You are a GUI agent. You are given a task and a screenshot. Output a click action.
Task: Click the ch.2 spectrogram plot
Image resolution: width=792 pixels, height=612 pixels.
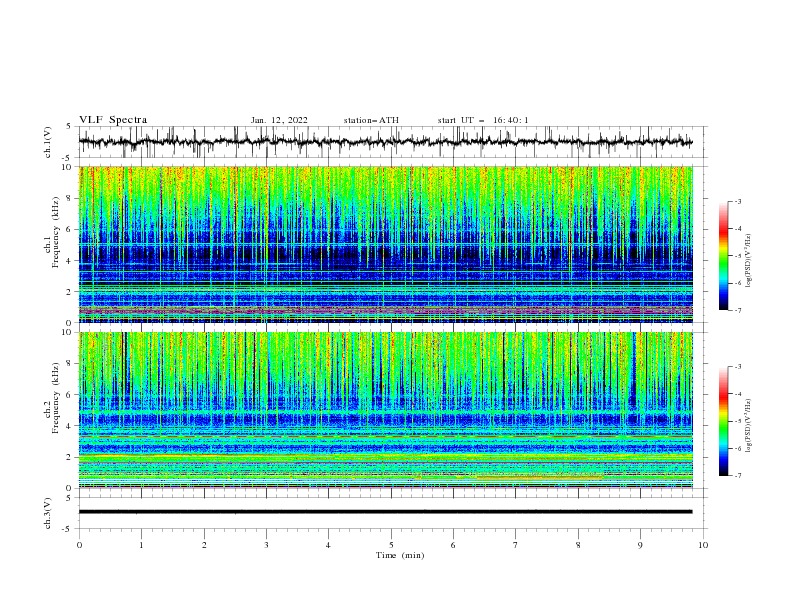[x=385, y=410]
